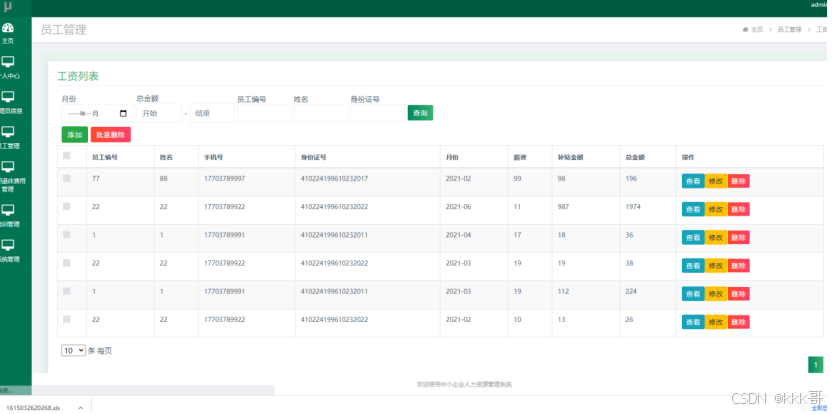Go to page 1 in pagination
Viewport: 835px width, 414px height.
tap(815, 364)
